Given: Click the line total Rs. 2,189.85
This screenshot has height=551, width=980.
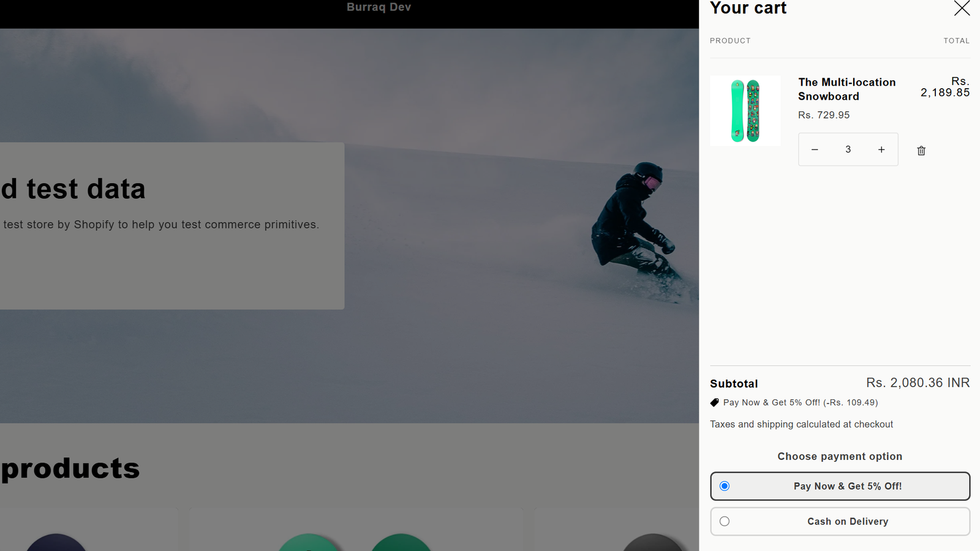Looking at the screenshot, I should [945, 87].
